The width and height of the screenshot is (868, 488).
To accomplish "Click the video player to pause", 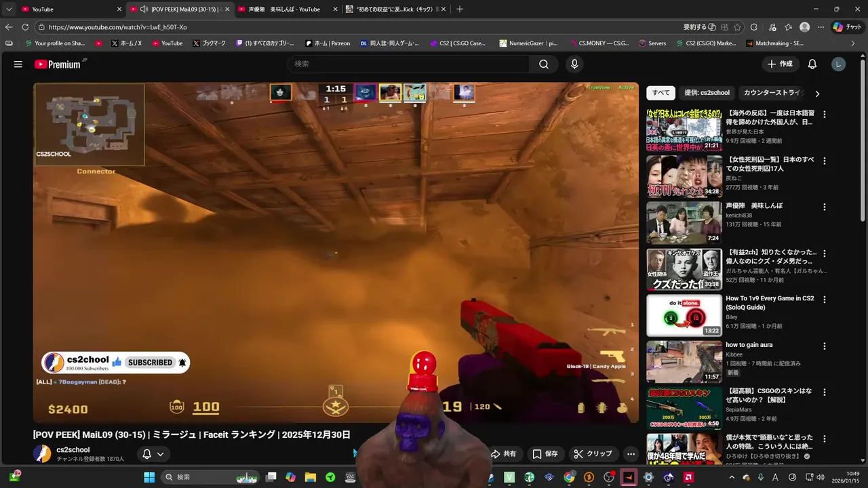I will point(336,252).
